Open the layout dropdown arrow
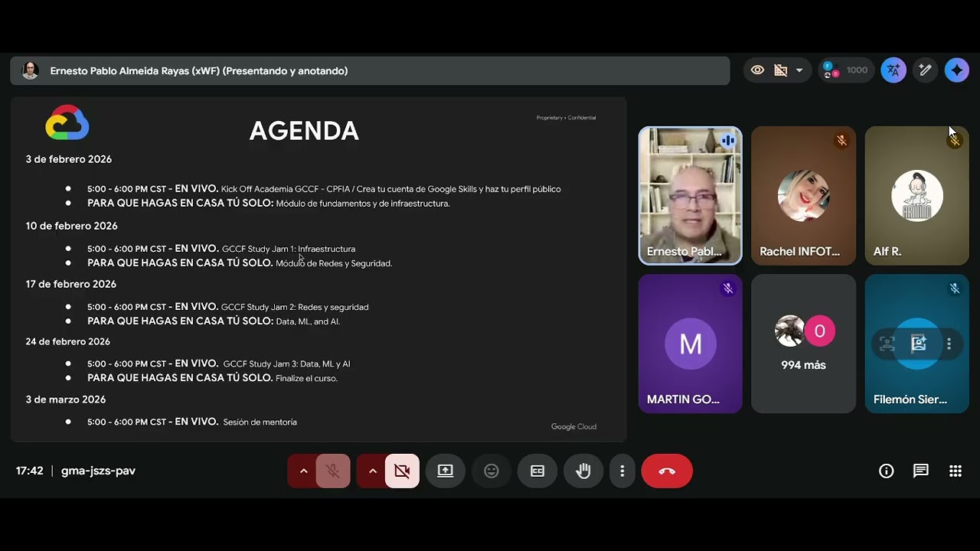This screenshot has height=551, width=980. point(799,70)
